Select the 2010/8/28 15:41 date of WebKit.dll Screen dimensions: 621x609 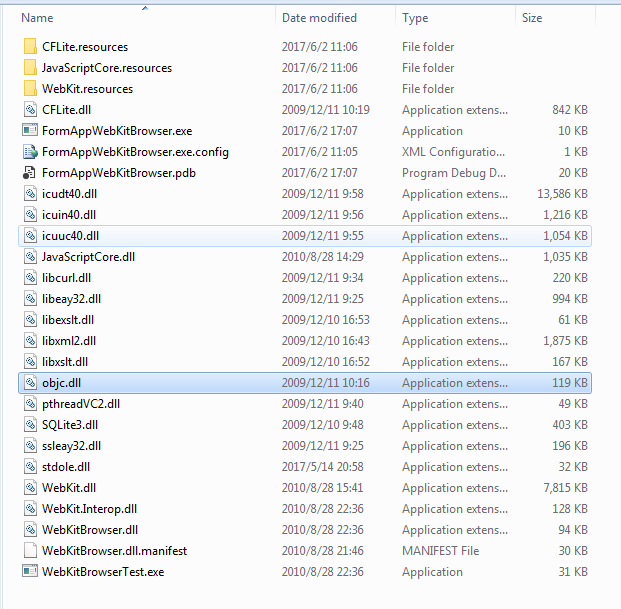[x=322, y=487]
